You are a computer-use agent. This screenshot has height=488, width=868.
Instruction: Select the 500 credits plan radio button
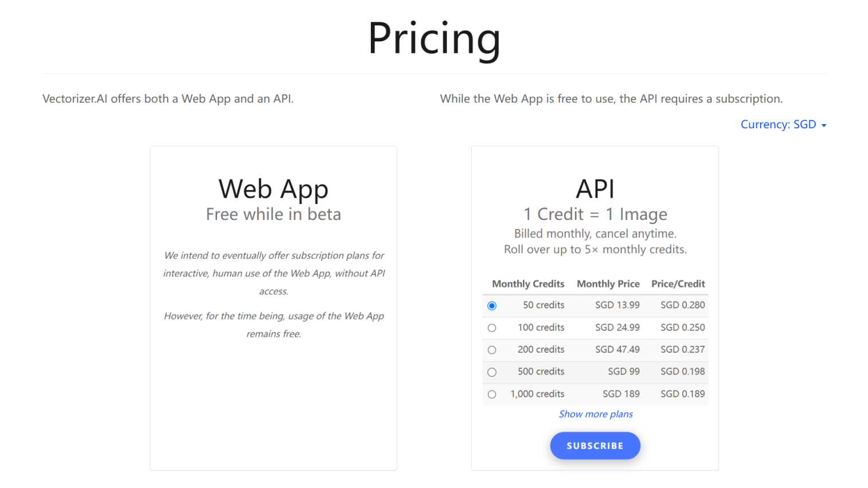492,372
